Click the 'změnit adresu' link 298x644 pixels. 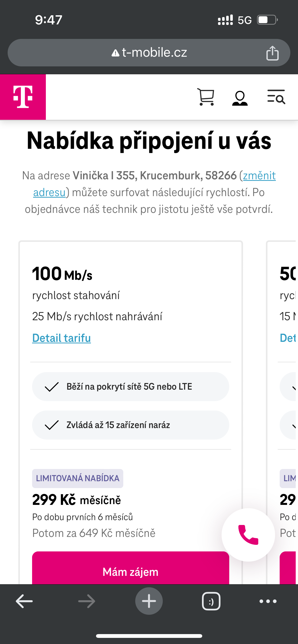pos(259,176)
